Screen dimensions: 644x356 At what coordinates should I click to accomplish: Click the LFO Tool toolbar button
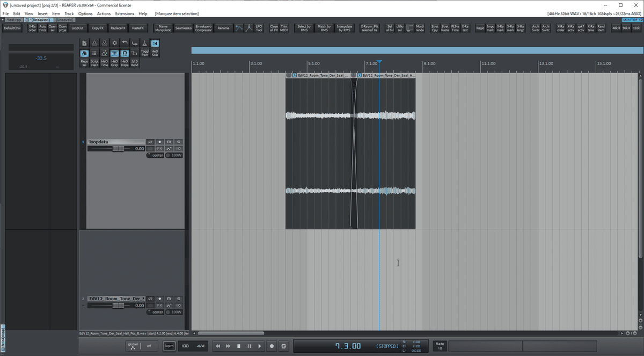click(x=259, y=27)
